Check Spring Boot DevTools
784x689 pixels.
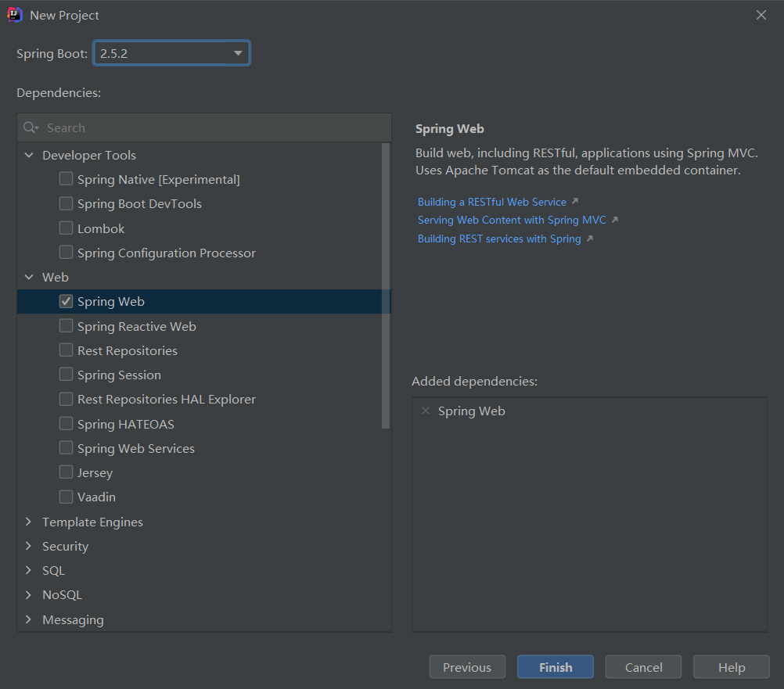[67, 204]
